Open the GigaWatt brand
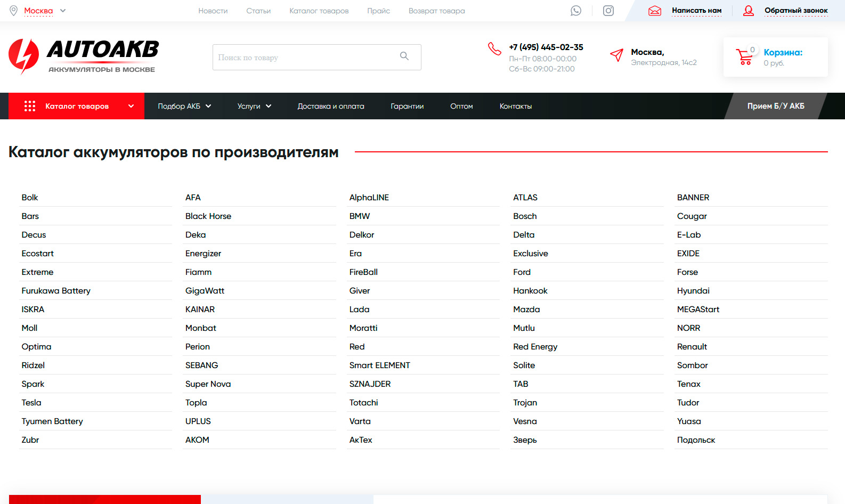845x504 pixels. pyautogui.click(x=205, y=290)
